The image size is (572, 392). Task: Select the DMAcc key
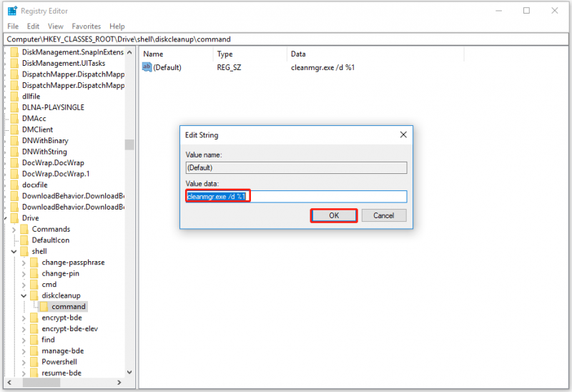pyautogui.click(x=34, y=119)
